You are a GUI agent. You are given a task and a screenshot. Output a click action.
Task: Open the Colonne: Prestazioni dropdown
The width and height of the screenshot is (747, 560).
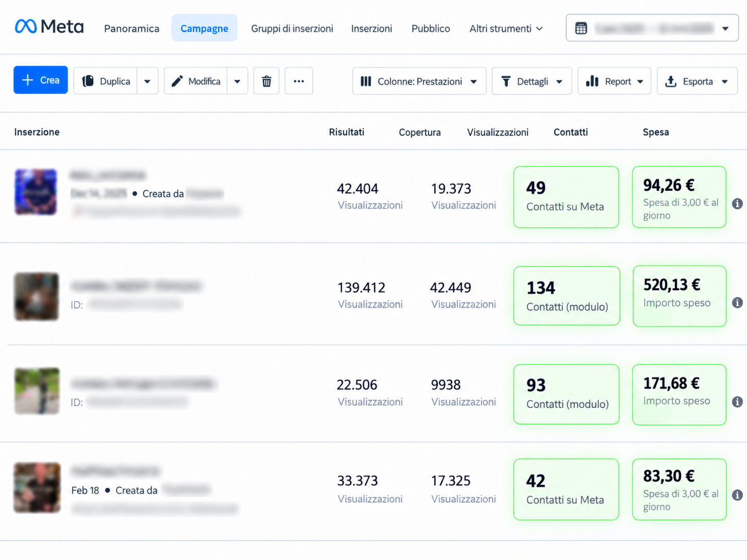(x=419, y=81)
